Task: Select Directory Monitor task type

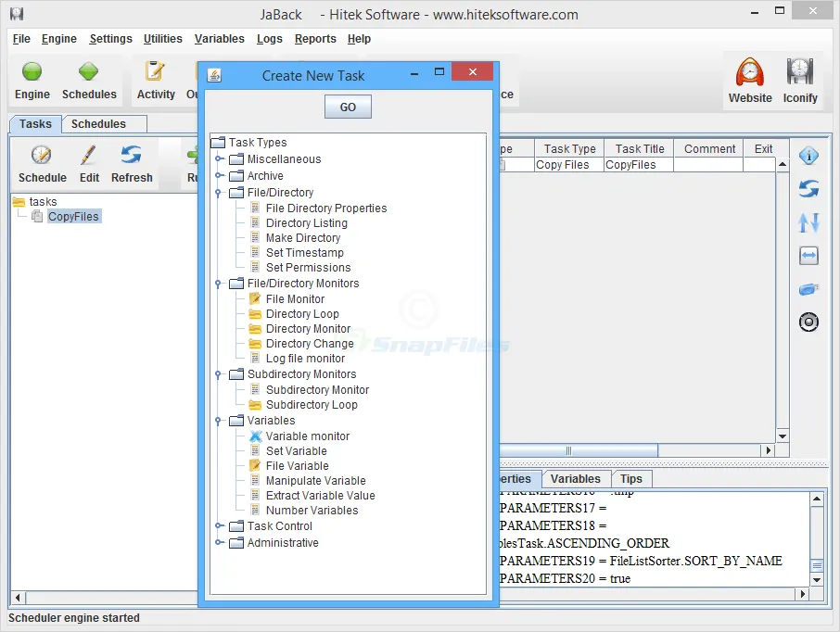Action: (x=308, y=329)
